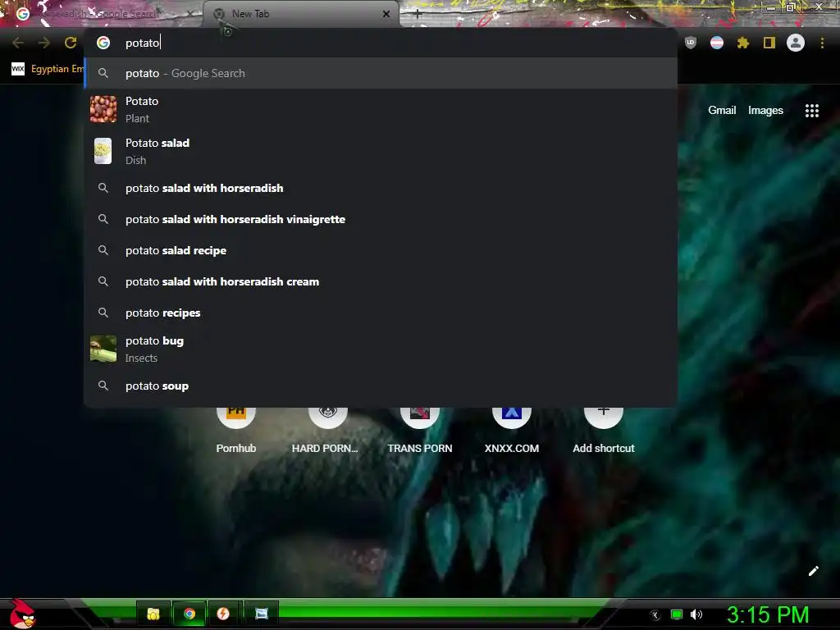Open the side panel icon in toolbar

click(769, 43)
